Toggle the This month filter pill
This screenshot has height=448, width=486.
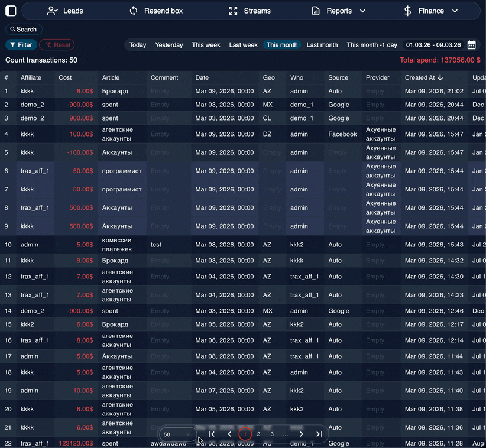282,44
